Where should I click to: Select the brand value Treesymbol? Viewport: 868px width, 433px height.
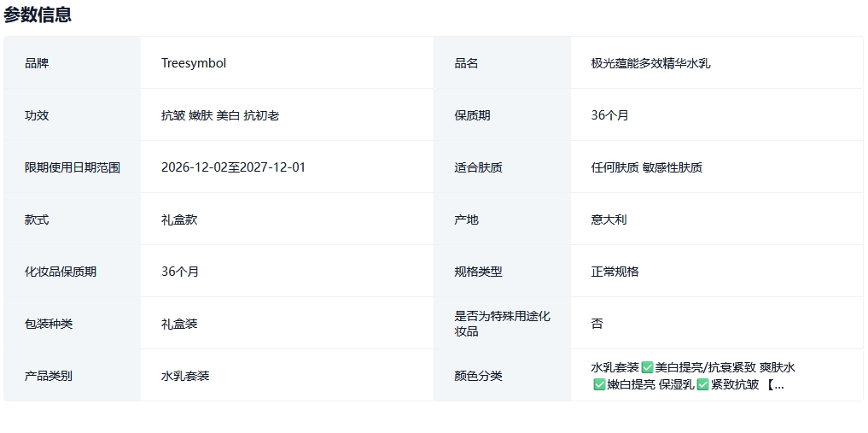coord(194,63)
